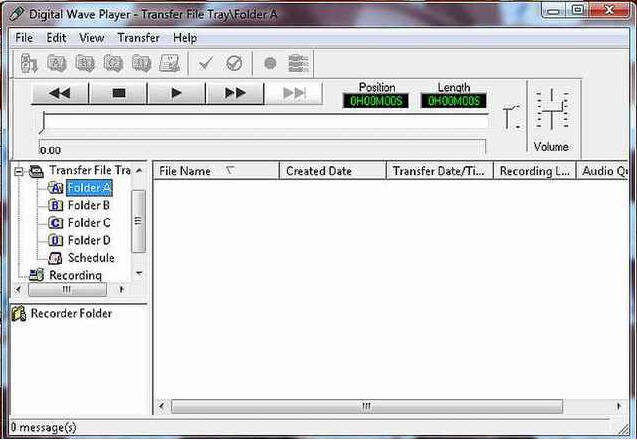
Task: Select Folder D in the tree
Action: [x=89, y=240]
